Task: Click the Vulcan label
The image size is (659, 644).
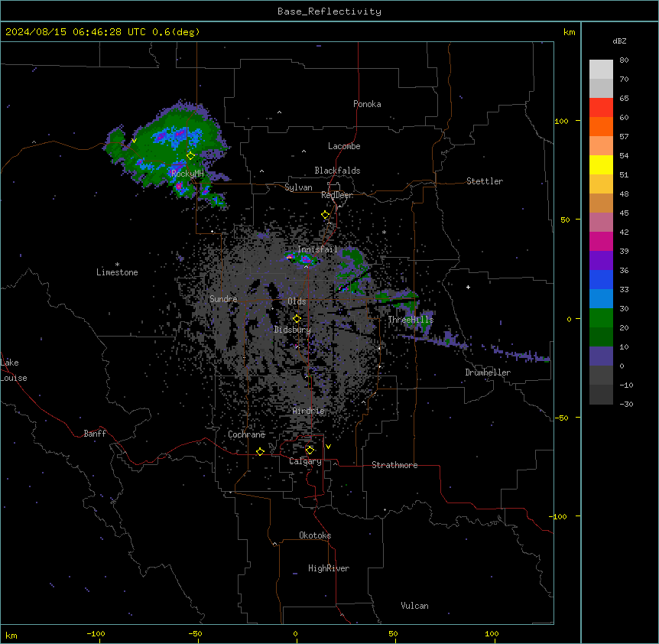Action: point(414,606)
